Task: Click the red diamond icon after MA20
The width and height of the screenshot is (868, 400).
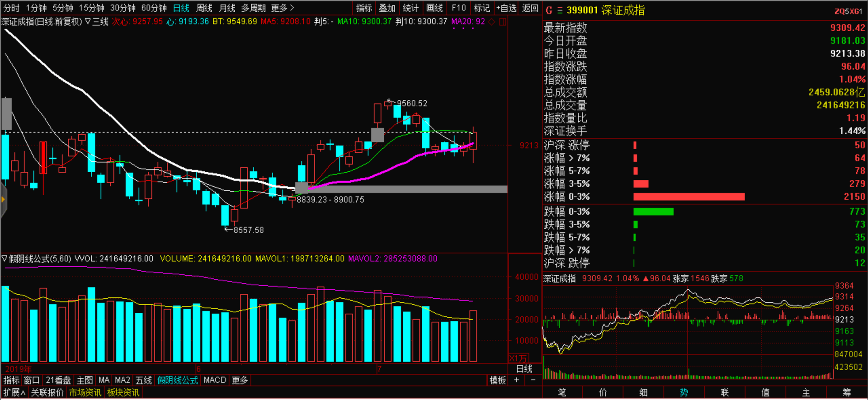Action: coord(492,22)
